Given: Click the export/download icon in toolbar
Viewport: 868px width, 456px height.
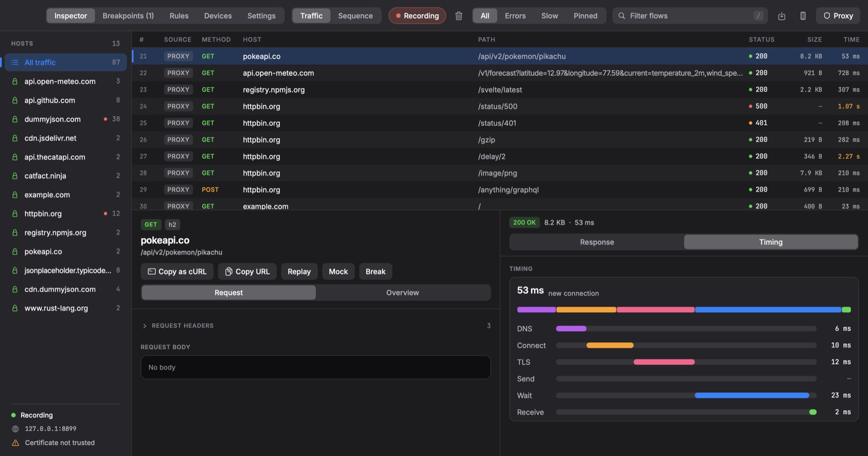Looking at the screenshot, I should pos(782,15).
